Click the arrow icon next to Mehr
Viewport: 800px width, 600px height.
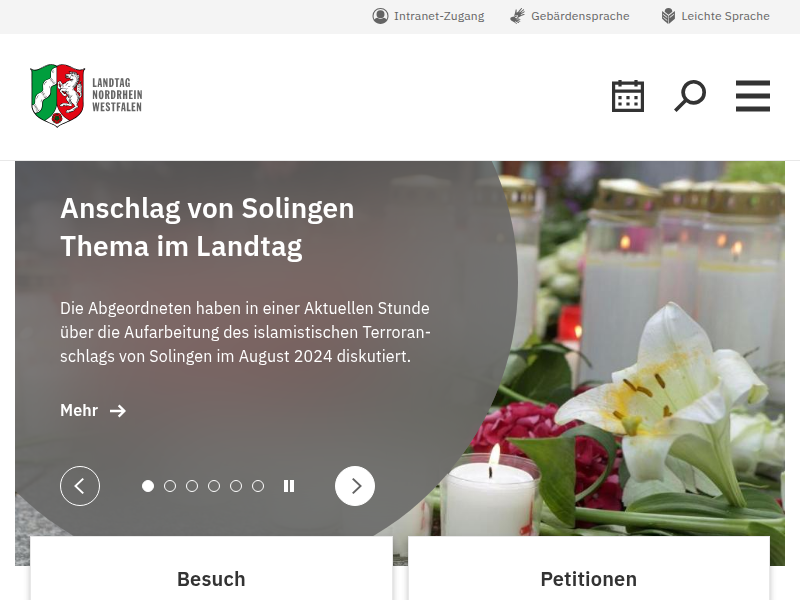point(118,411)
